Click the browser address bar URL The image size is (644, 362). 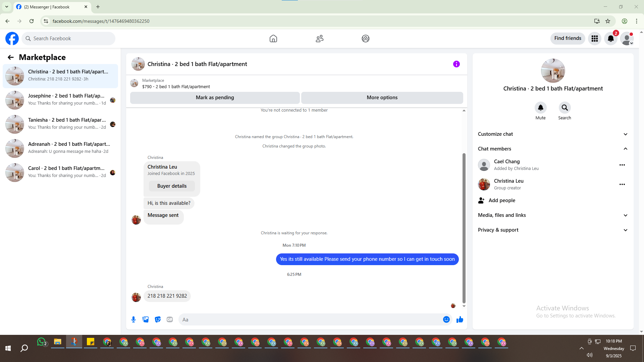tap(101, 21)
